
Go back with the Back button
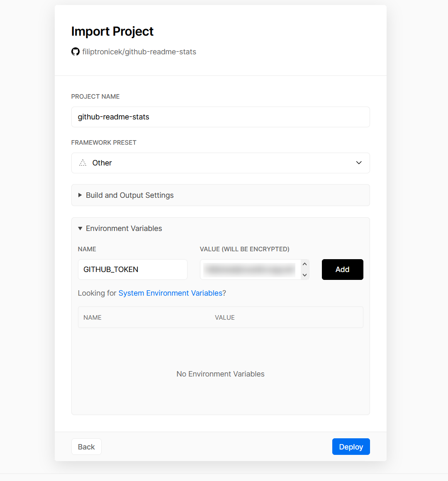(x=86, y=447)
